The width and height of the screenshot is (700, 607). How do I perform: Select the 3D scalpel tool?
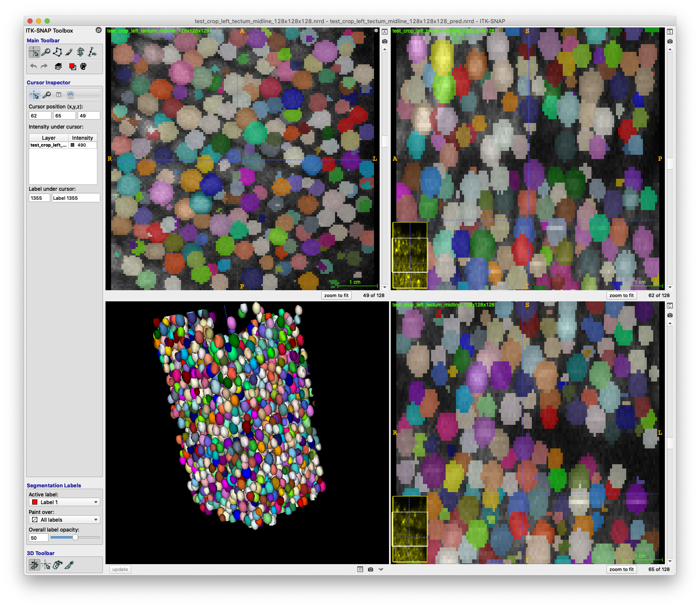click(69, 565)
